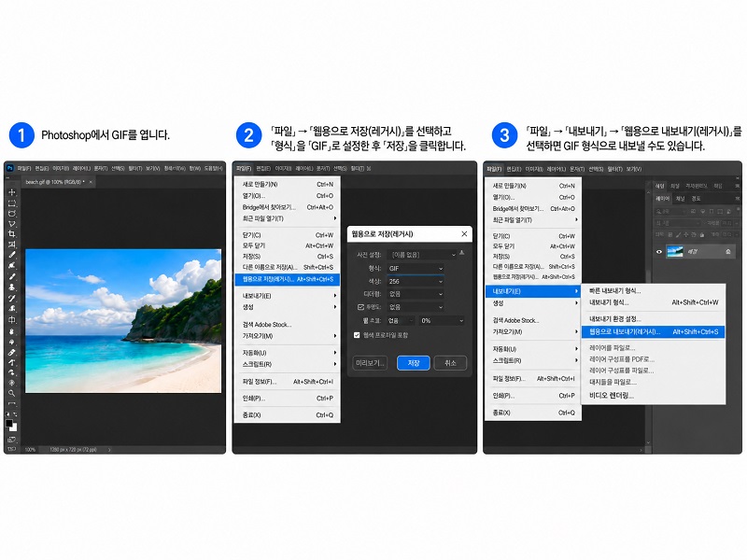Click the 미리보기 button in save dialog
This screenshot has width=747, height=560.
370,363
